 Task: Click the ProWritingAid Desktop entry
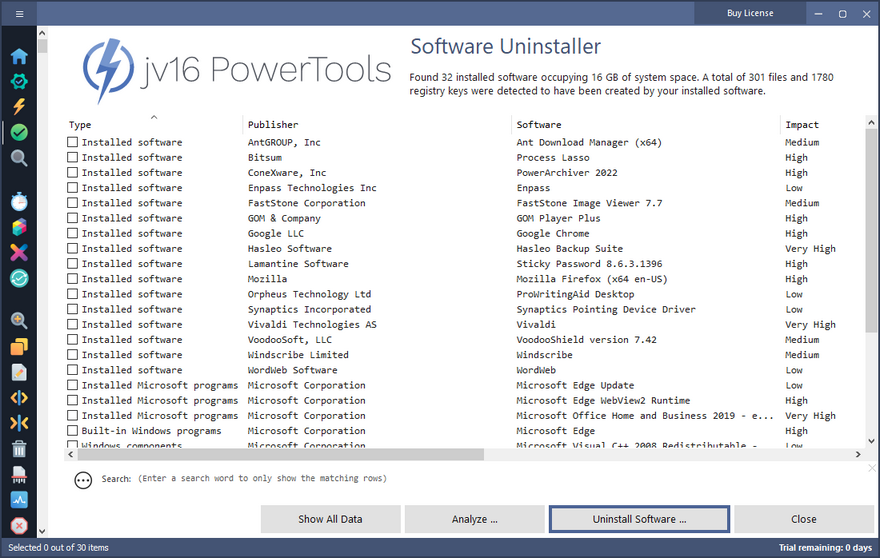coord(575,294)
